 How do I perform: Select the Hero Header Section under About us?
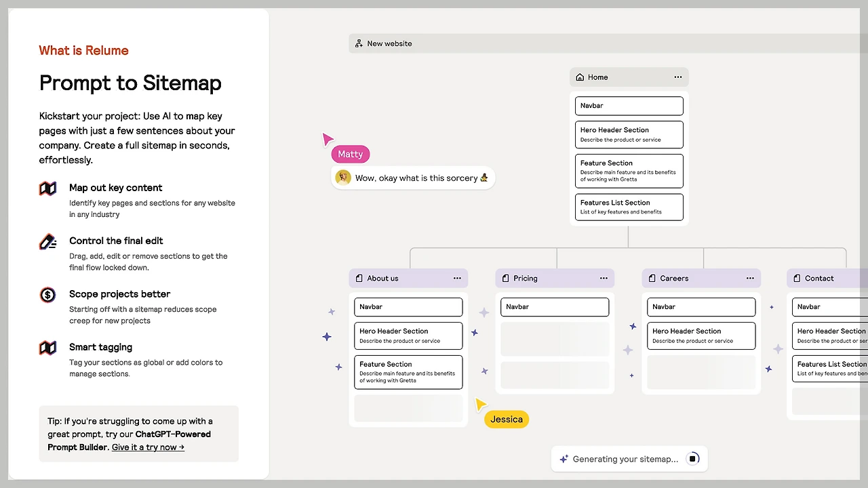[408, 335]
